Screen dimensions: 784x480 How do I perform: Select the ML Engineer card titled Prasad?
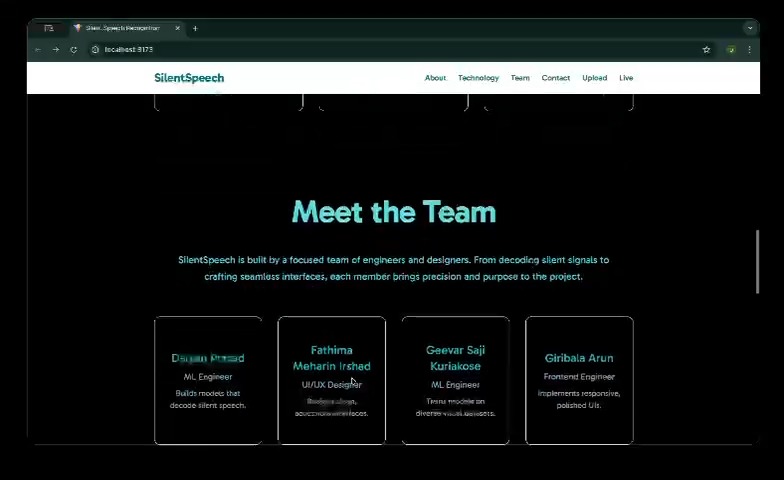tap(208, 380)
